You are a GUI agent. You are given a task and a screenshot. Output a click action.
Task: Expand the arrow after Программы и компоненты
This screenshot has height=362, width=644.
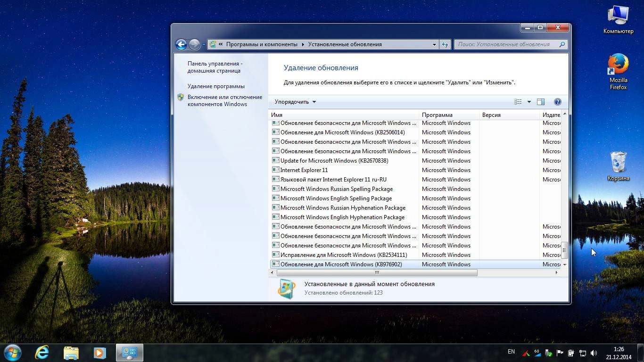[303, 44]
